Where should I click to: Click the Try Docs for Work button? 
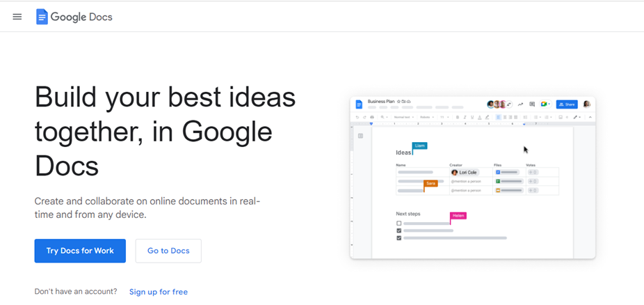point(80,251)
